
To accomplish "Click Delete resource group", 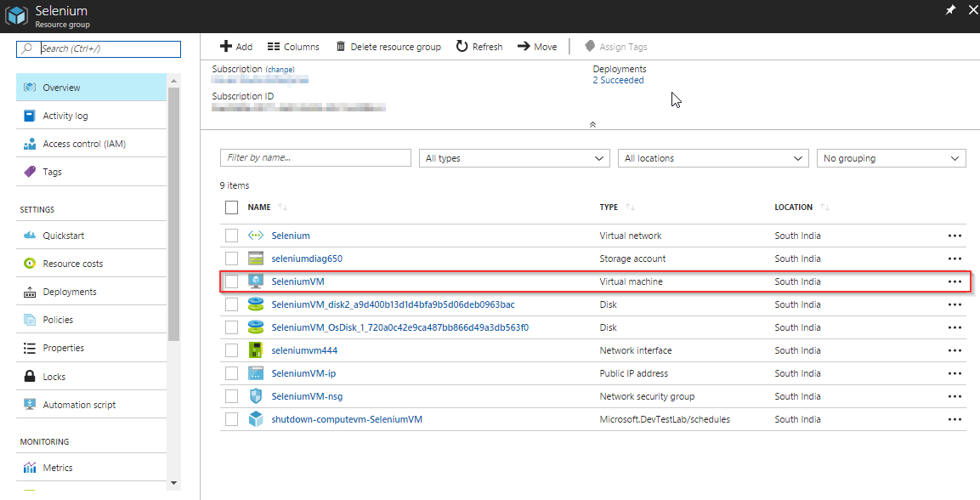I will click(x=388, y=47).
